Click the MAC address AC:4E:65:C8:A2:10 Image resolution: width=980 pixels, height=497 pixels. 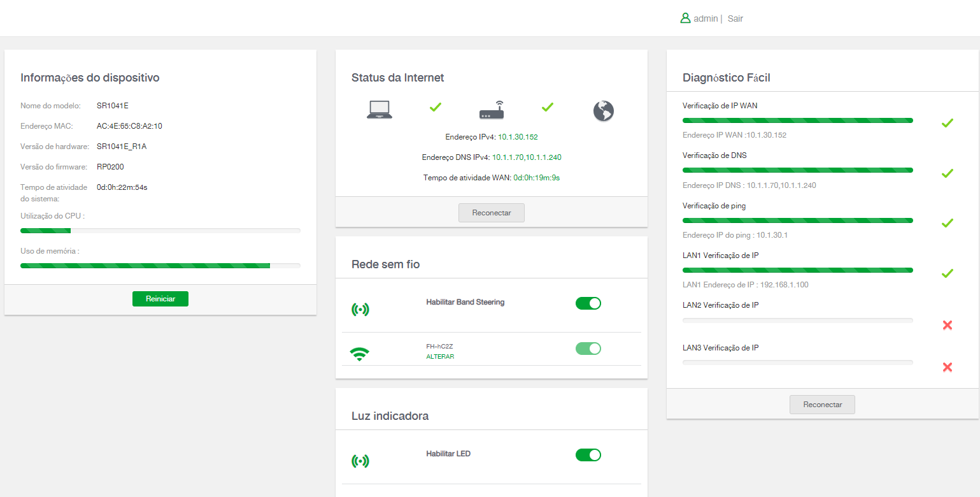(x=129, y=126)
